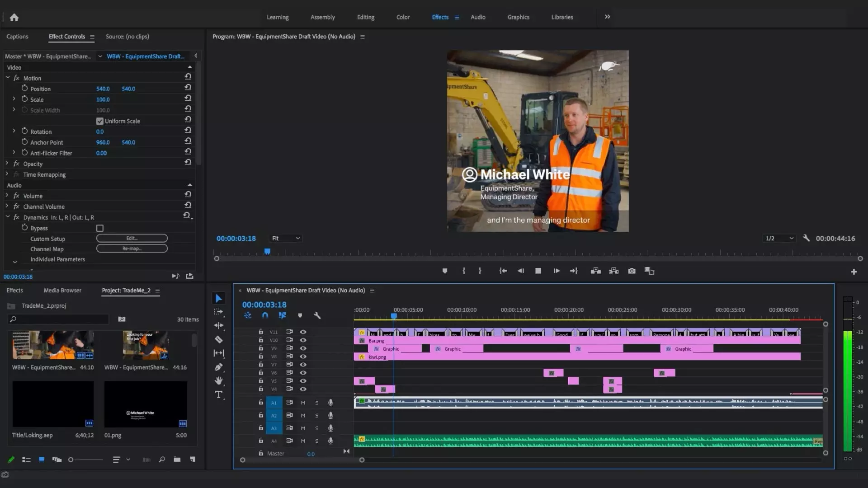Open Timeline Display Settings wrench

317,315
